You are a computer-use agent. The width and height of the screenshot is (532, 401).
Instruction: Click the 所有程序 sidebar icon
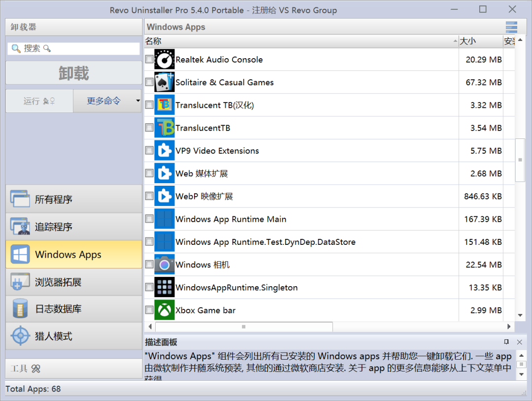point(20,199)
